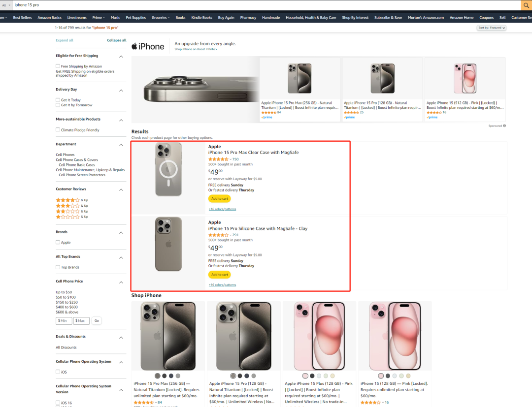Go to Pharmacy in the navigation bar
The image size is (532, 407).
(248, 18)
